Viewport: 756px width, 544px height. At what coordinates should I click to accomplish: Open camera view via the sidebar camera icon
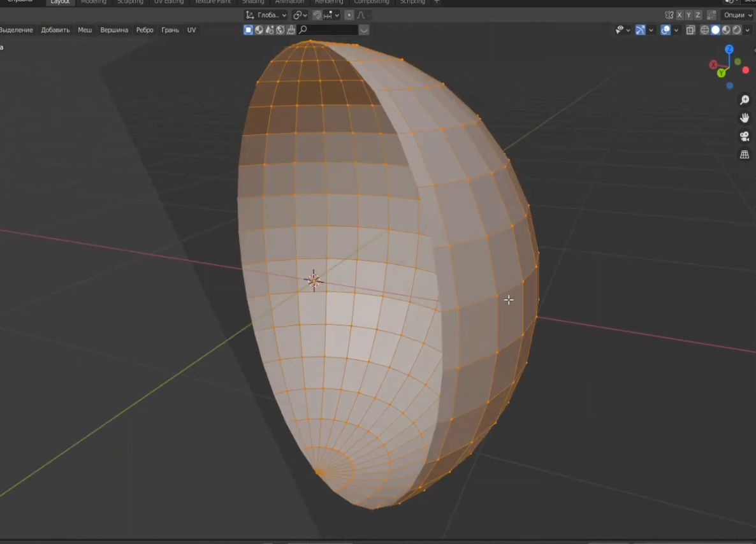[x=744, y=136]
